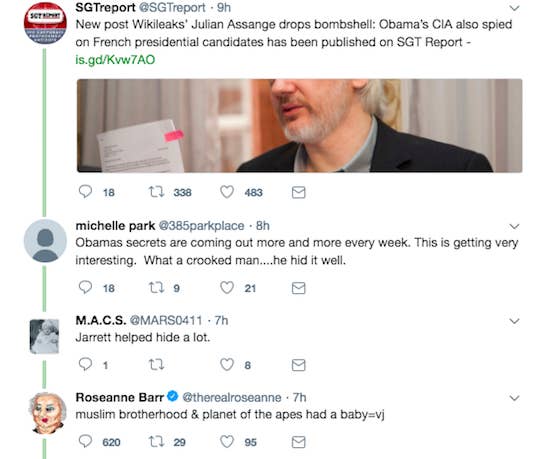Open @therealroseanne profile handle
The width and height of the screenshot is (549, 459).
click(x=231, y=397)
